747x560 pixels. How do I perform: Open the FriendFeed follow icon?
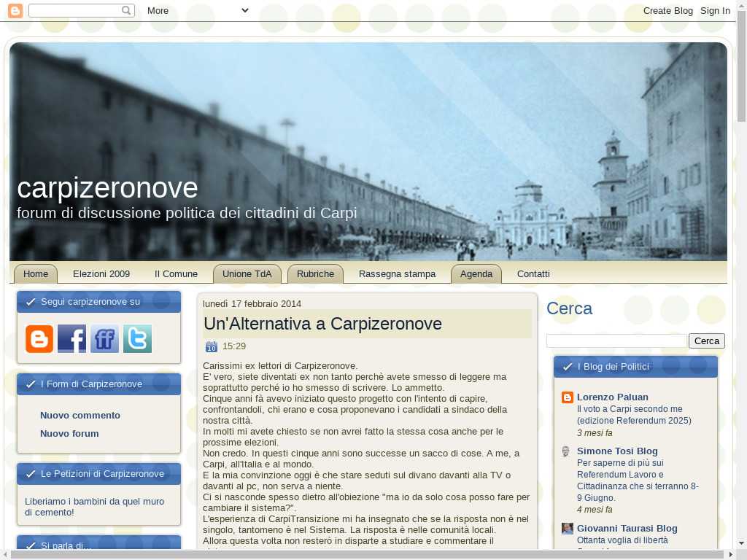[x=105, y=339]
